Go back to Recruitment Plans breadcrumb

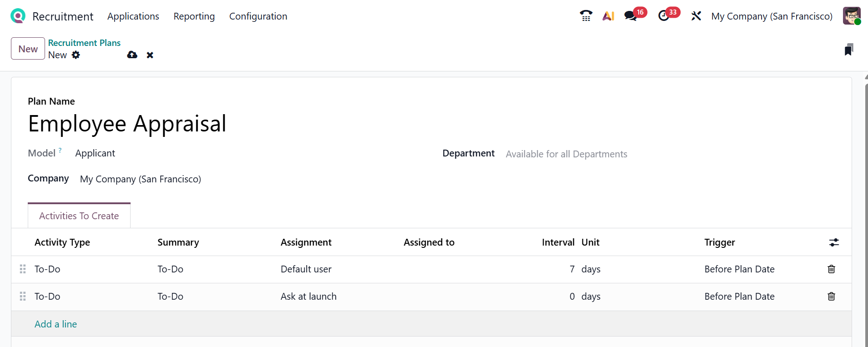pyautogui.click(x=84, y=43)
